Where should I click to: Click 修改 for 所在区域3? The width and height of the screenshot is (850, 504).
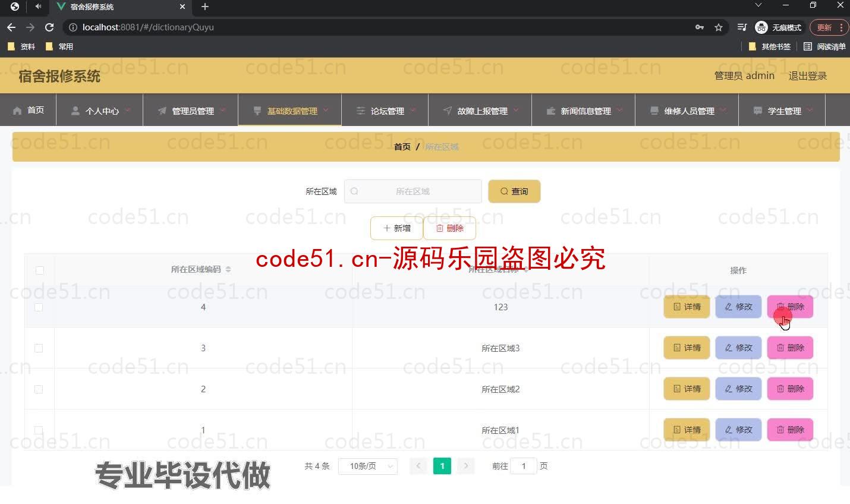click(x=738, y=348)
